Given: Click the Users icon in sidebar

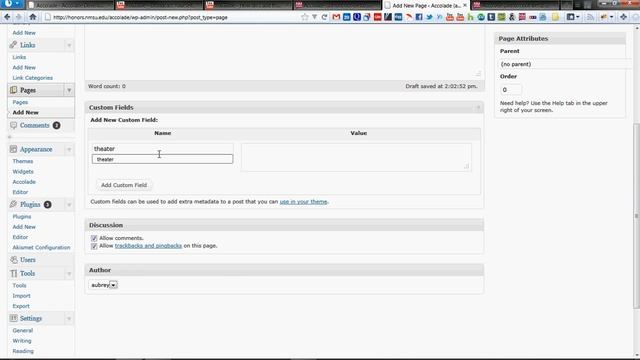Looking at the screenshot, I should [x=13, y=260].
